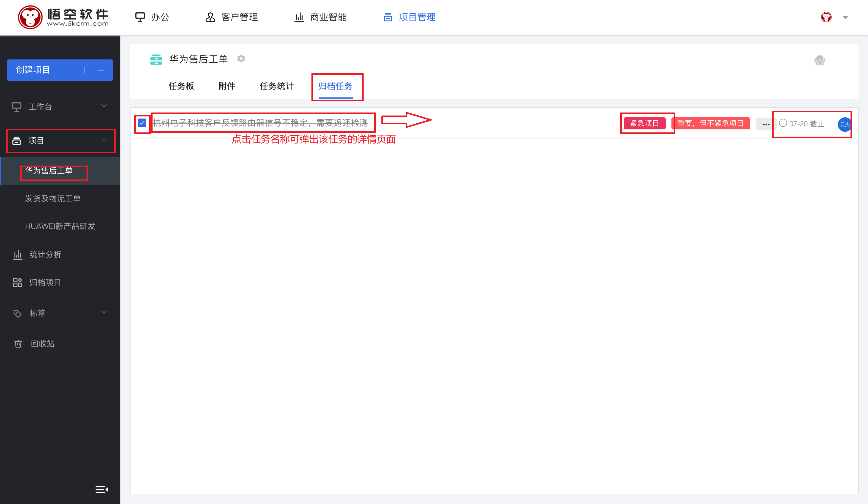Click the 项目 sidebar icon
The image size is (868, 504).
point(17,141)
